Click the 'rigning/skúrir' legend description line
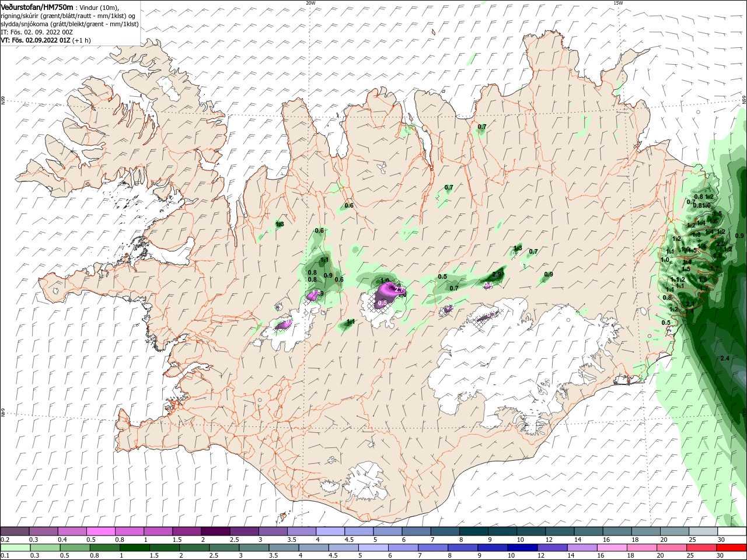This screenshot has height=560, width=747. 68,16
